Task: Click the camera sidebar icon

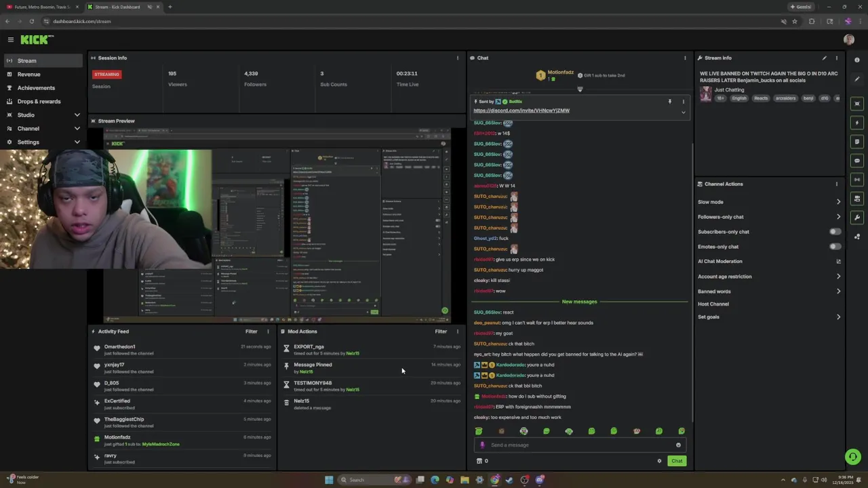Action: coord(857,199)
